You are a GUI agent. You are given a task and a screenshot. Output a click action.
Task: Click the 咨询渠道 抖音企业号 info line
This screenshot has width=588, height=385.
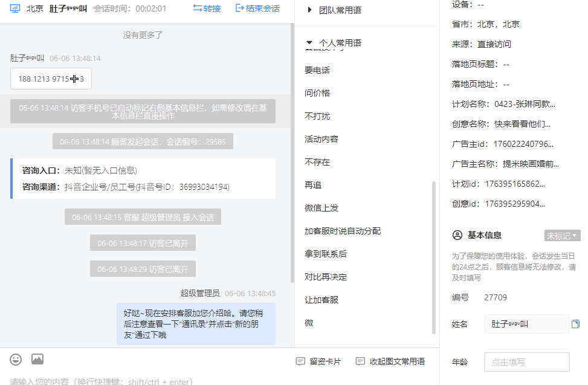point(126,187)
